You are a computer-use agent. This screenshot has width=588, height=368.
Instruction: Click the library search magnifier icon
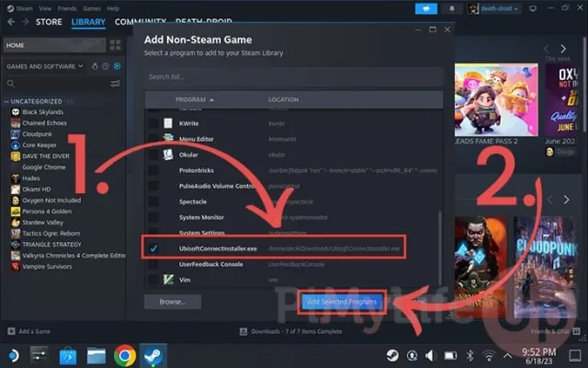(11, 84)
